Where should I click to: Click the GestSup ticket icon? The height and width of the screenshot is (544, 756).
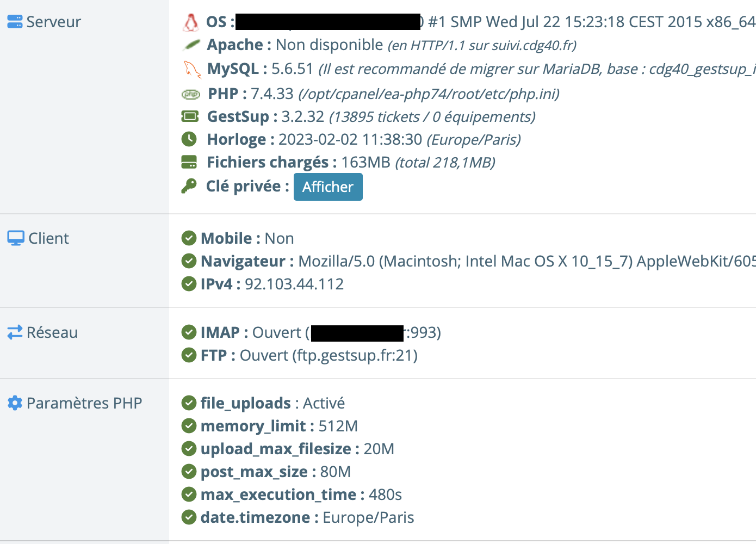190,116
